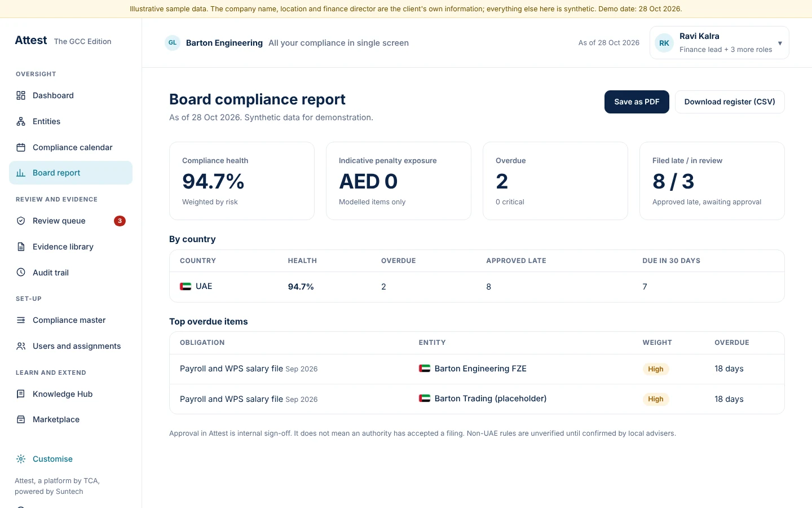812x508 pixels.
Task: Click the Indicative penalty exposure card
Action: click(x=399, y=181)
